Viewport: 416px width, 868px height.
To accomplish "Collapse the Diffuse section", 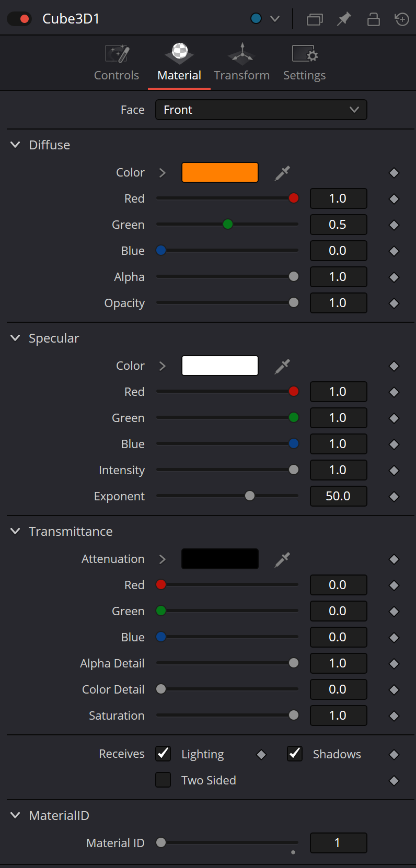I will (x=15, y=145).
